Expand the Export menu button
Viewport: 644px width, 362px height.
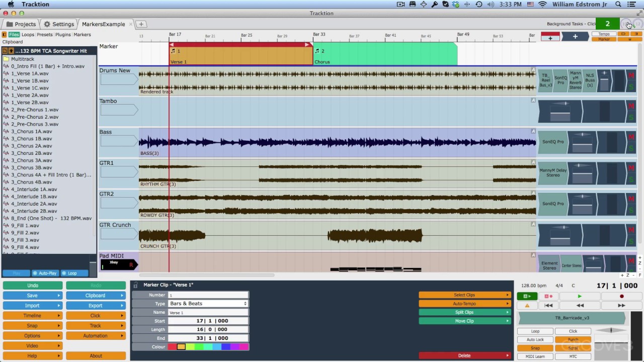point(96,306)
